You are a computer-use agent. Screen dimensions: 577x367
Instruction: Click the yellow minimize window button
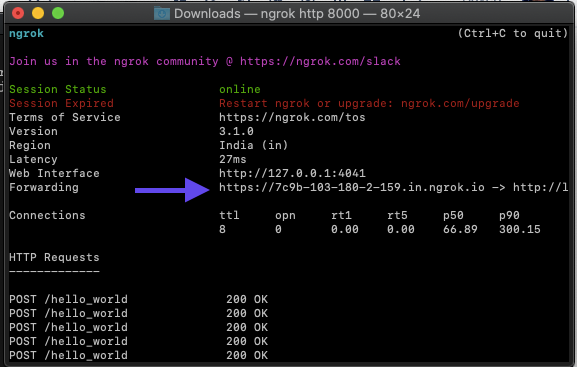tap(38, 13)
